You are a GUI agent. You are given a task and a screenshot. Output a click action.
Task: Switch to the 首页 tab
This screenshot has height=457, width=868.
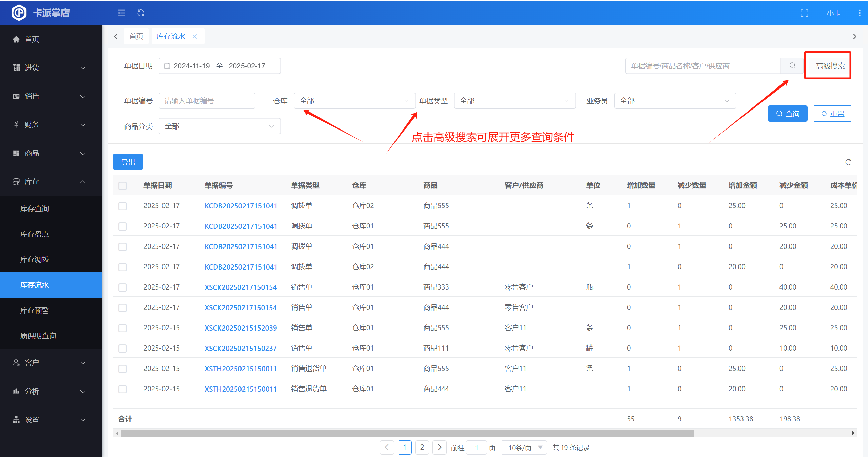coord(136,36)
